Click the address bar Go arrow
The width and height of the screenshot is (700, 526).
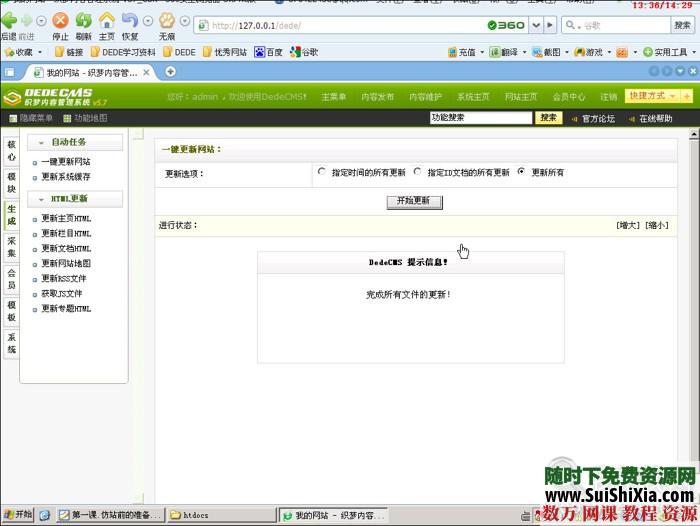pyautogui.click(x=550, y=25)
